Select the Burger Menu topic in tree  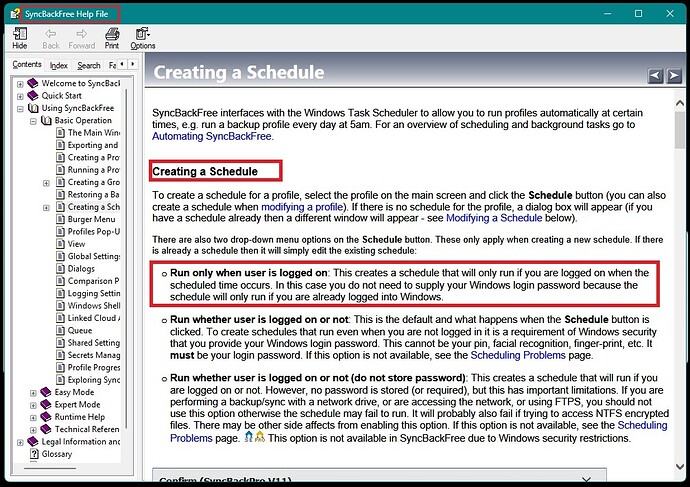click(x=90, y=219)
